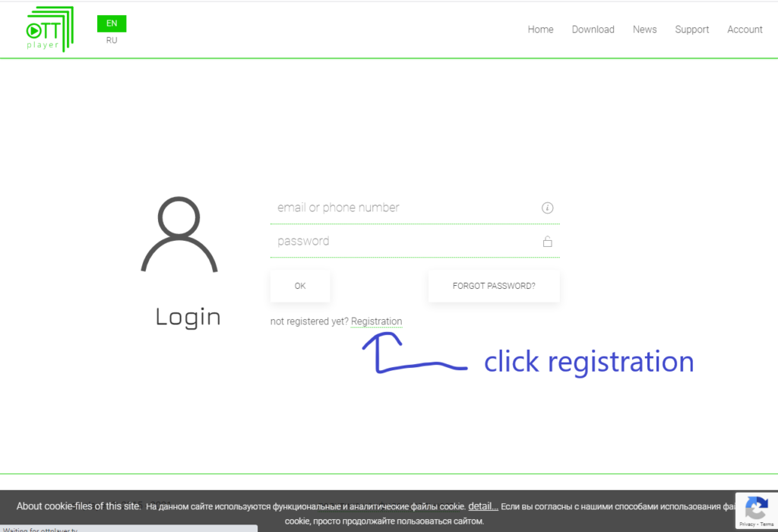Switch the language to EN
The image size is (778, 532).
click(112, 24)
